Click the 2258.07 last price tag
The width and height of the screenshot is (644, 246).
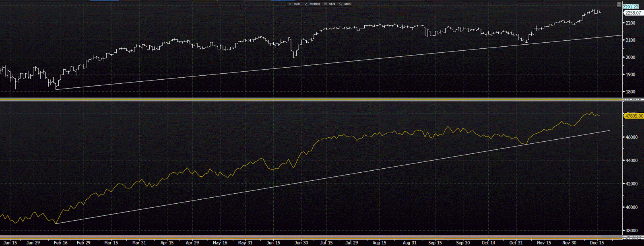coord(633,13)
